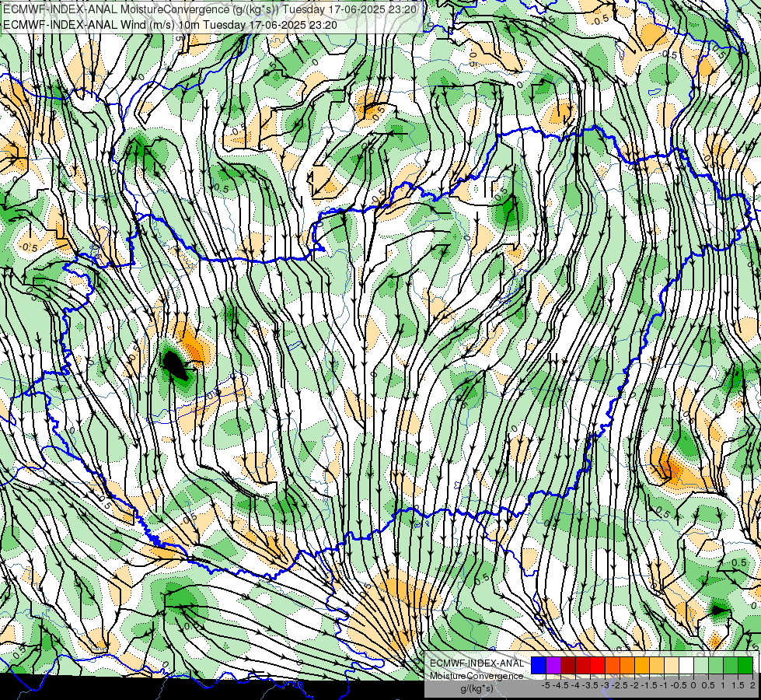Screen dimensions: 761x700
Task: Click 'MoistureConvergence' label in the legend box
Action: click(x=476, y=676)
